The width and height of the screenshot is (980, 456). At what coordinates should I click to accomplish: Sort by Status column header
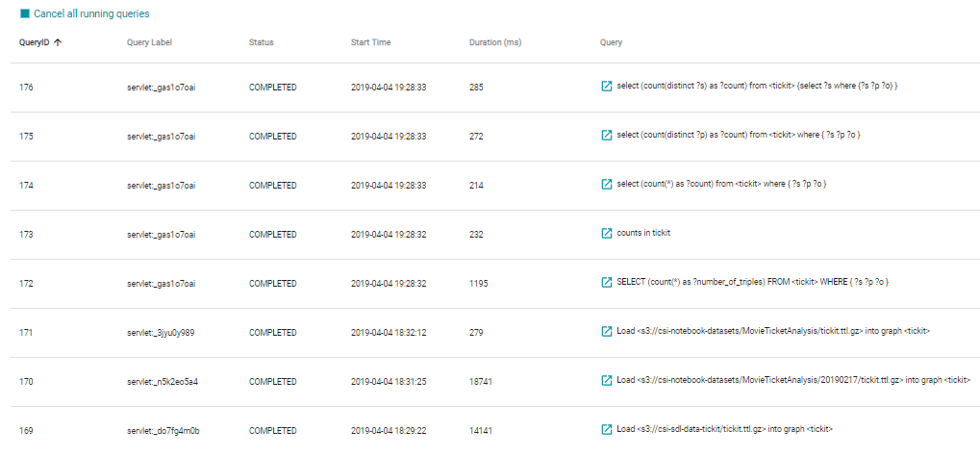(x=261, y=42)
